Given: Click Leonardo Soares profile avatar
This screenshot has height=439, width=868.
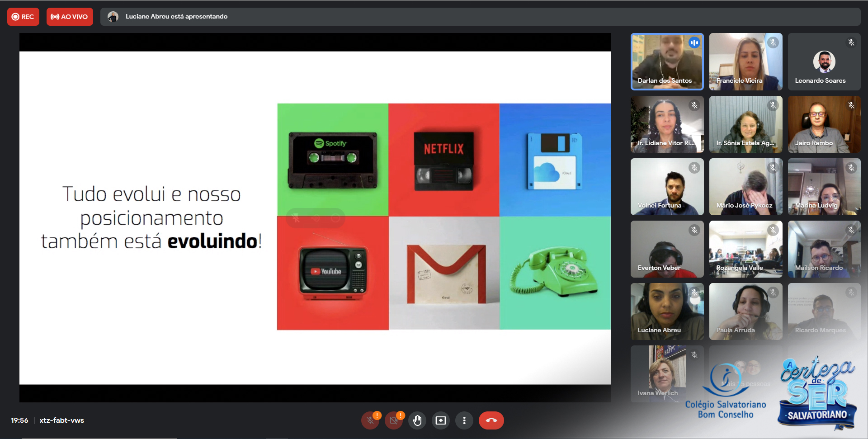Looking at the screenshot, I should point(824,61).
